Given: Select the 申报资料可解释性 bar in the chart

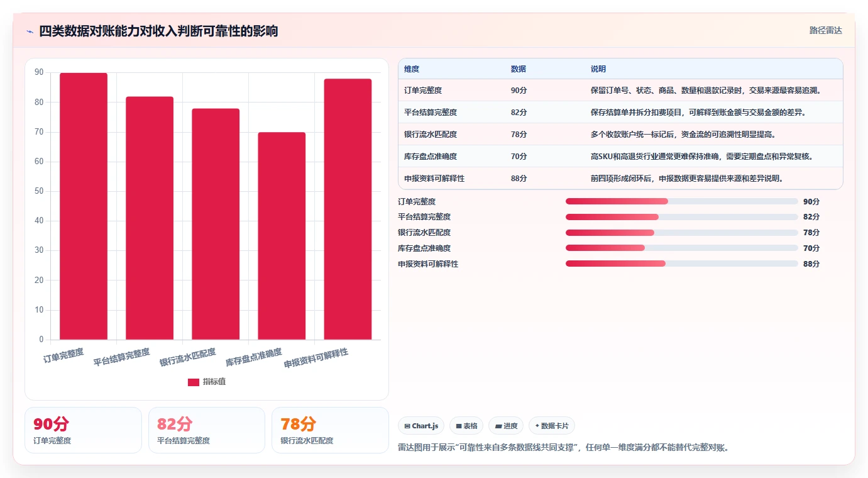Looking at the screenshot, I should (x=348, y=209).
